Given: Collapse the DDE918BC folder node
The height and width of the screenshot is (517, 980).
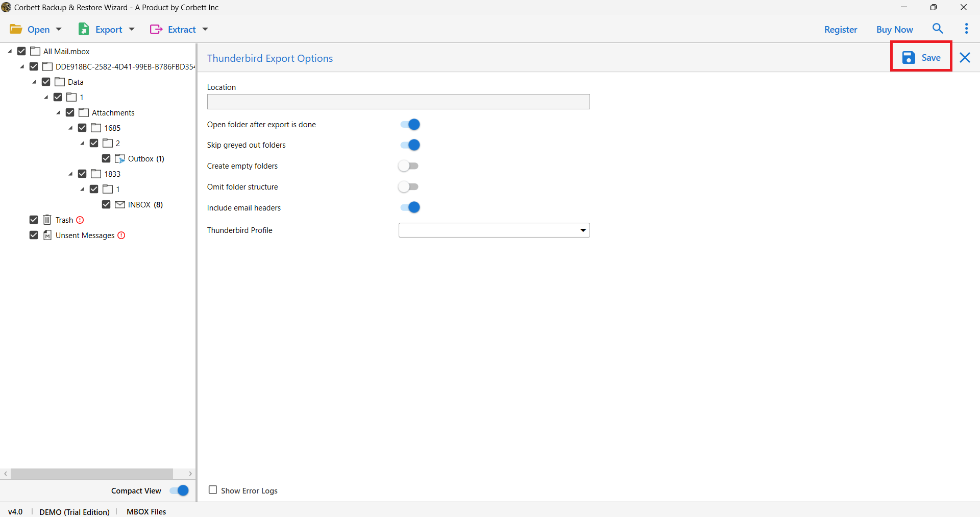Looking at the screenshot, I should [x=22, y=66].
